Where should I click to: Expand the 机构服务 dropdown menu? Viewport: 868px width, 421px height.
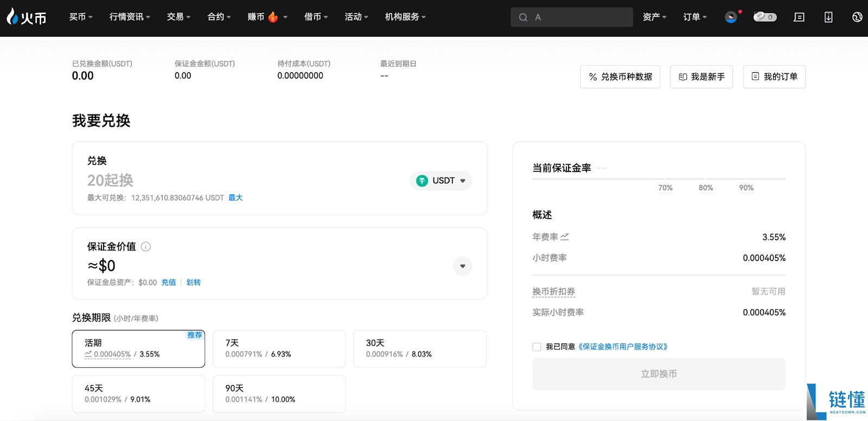click(405, 17)
